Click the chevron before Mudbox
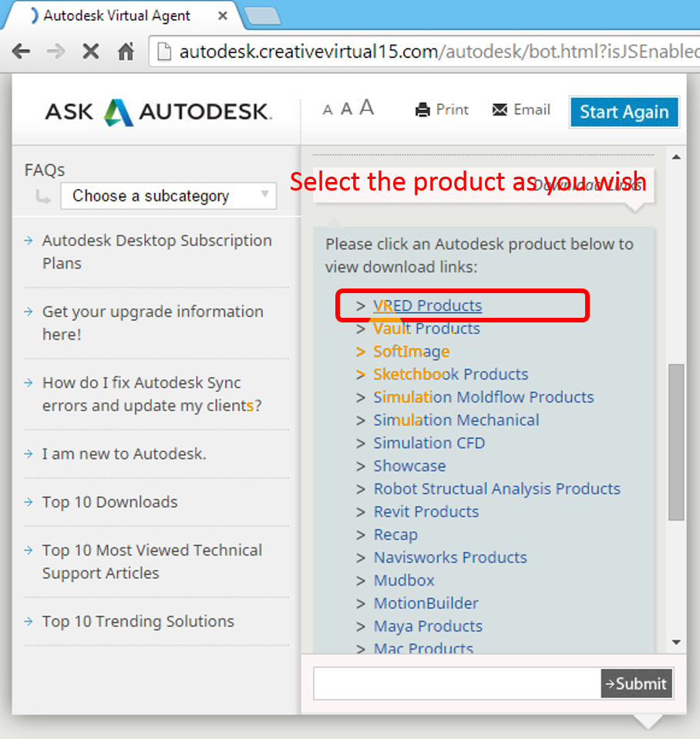 [x=361, y=581]
